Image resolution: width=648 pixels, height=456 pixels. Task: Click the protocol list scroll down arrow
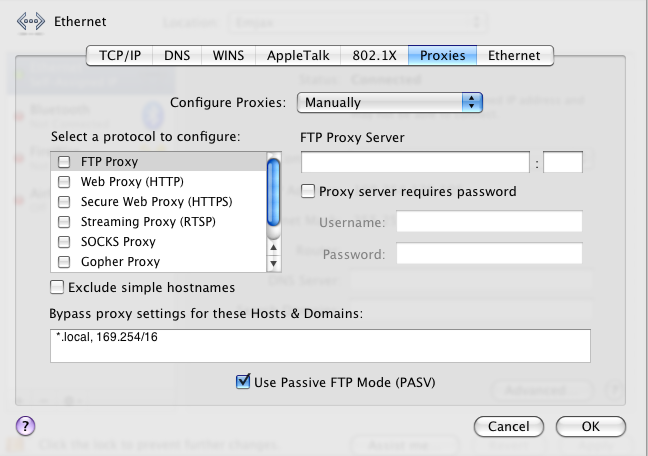(x=275, y=263)
